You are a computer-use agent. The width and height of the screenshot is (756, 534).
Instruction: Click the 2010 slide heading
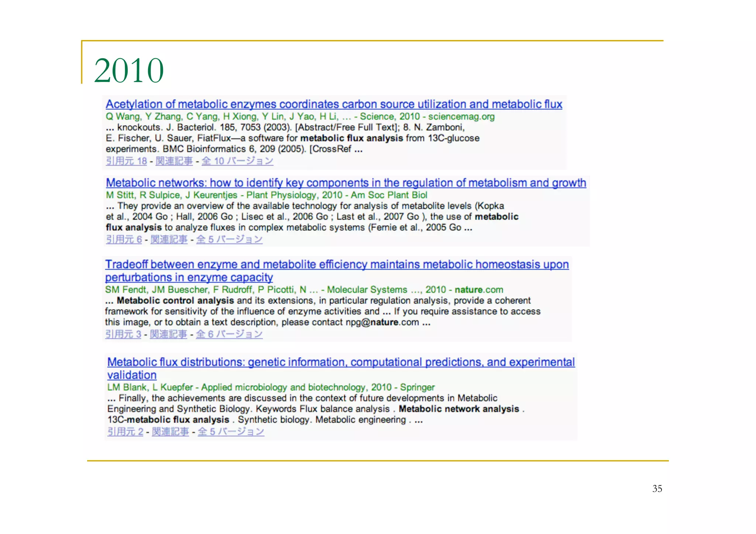click(129, 70)
